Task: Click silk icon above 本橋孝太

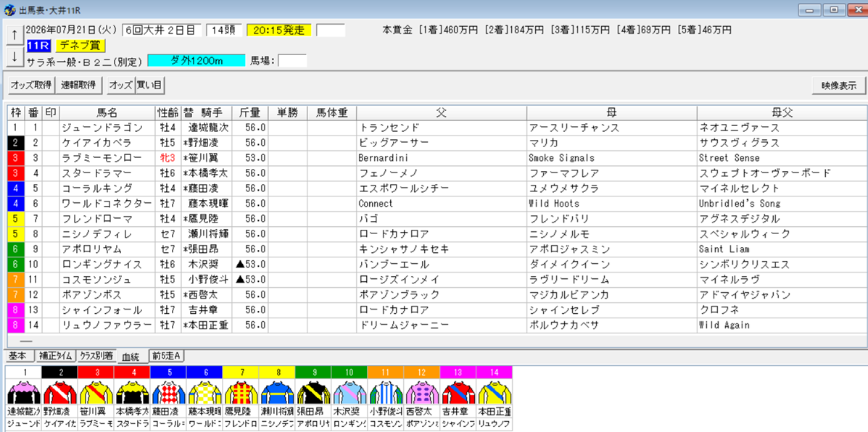Action: pos(132,391)
